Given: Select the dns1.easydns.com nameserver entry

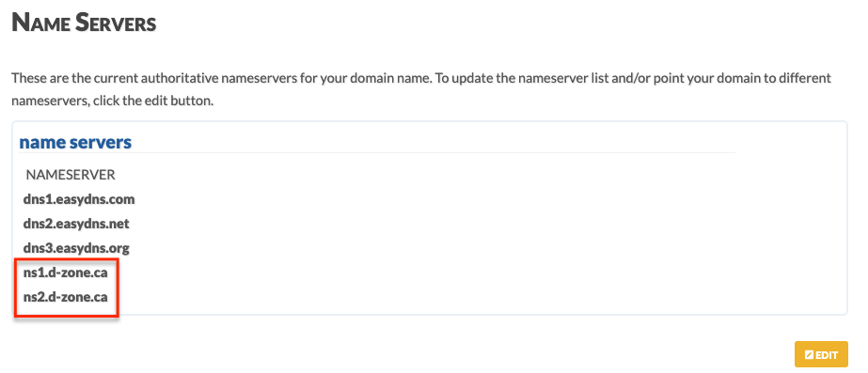Looking at the screenshot, I should (79, 199).
